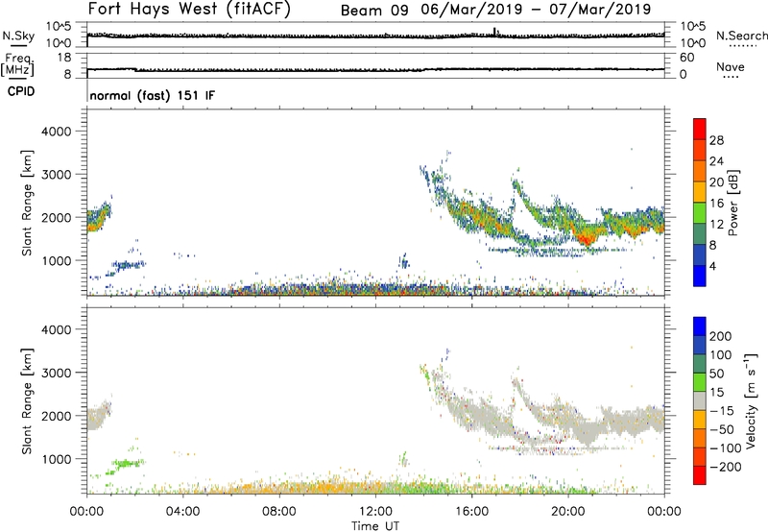
Task: Click the orange near-range velocity band around 10:00
Action: pyautogui.click(x=327, y=488)
